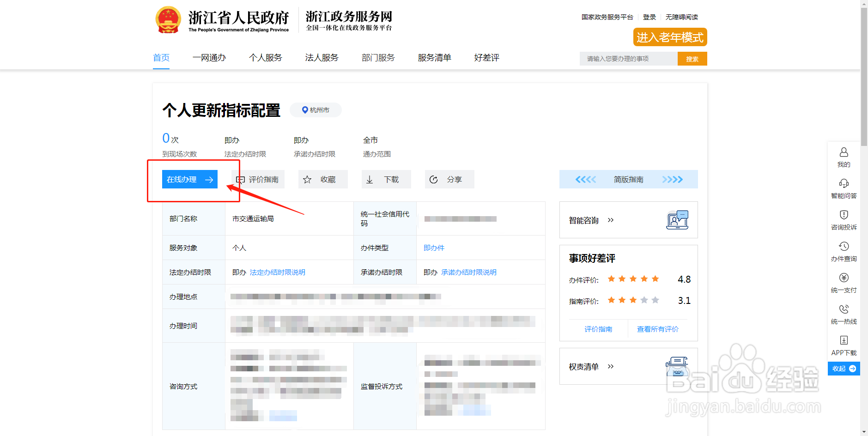Click the 指南评价 star rating
The image size is (868, 436).
pos(633,300)
